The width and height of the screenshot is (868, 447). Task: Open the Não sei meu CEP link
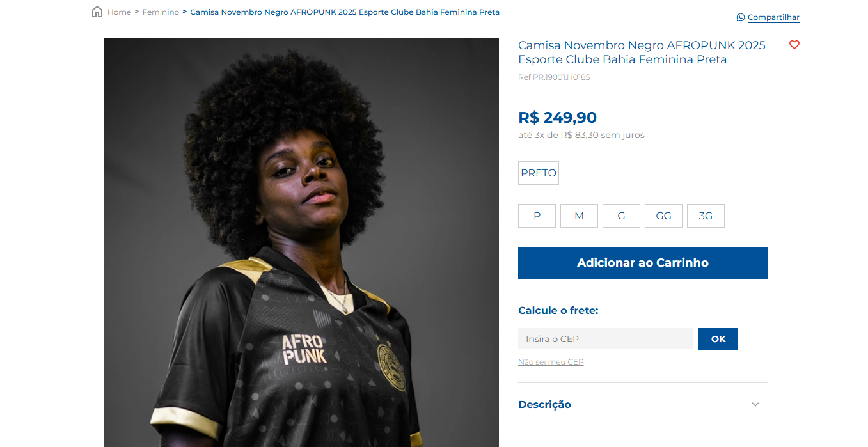[x=551, y=362]
